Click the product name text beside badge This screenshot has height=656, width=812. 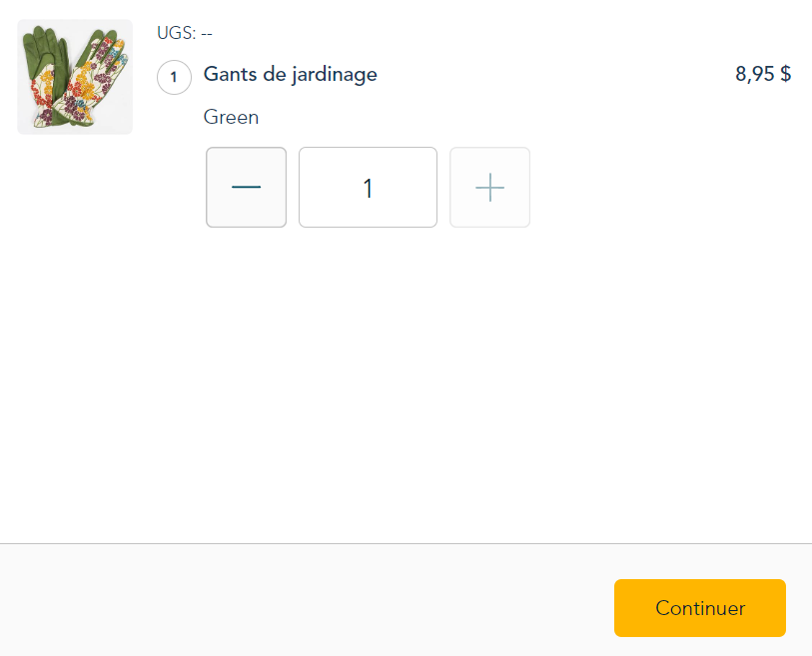[290, 75]
